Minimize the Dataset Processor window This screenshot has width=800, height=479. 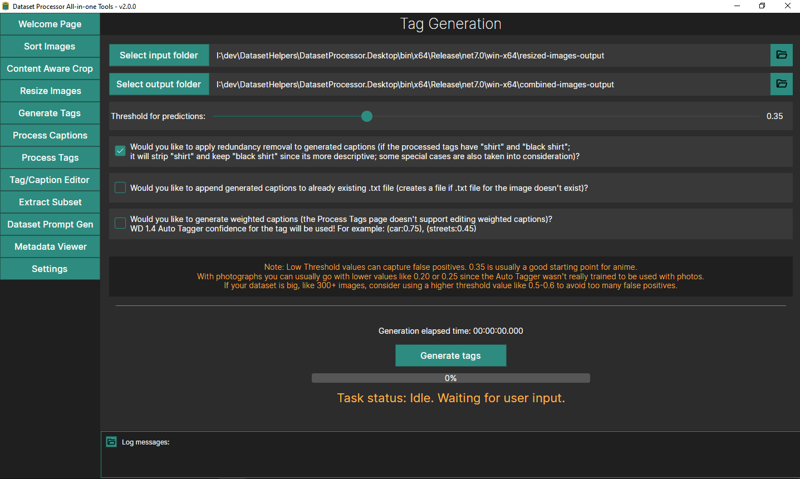737,6
